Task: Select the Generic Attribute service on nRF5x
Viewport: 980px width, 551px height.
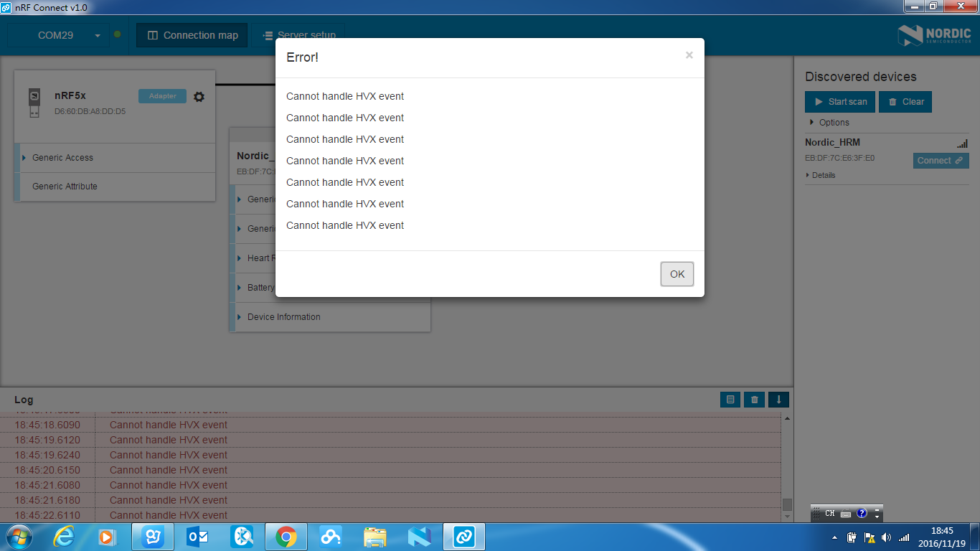Action: coord(115,187)
